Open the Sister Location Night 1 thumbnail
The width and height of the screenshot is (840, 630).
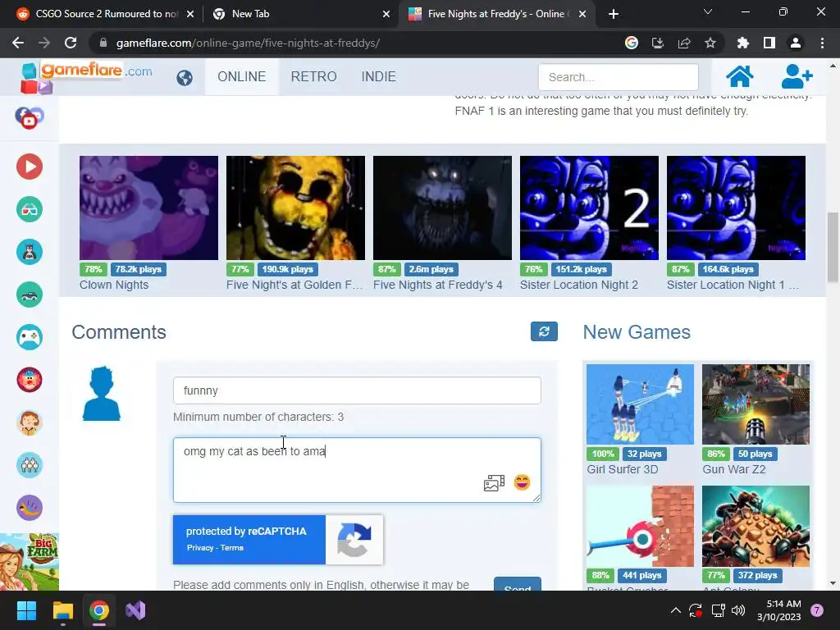tap(736, 208)
